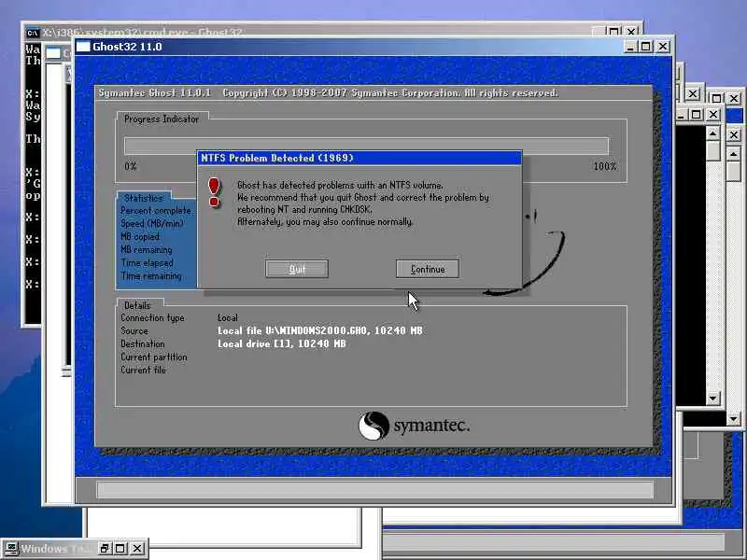Viewport: 747px width, 560px height.
Task: Click the cmd.exe window system icon
Action: point(33,33)
